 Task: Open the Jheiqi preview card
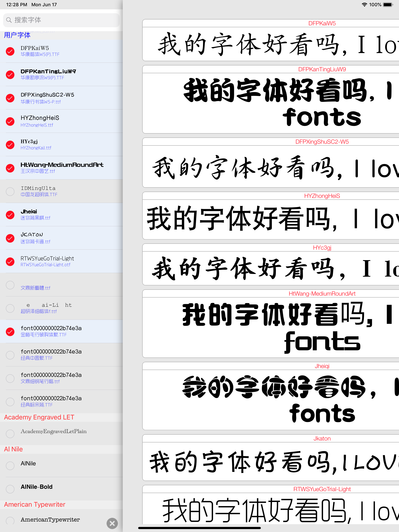coord(271,396)
